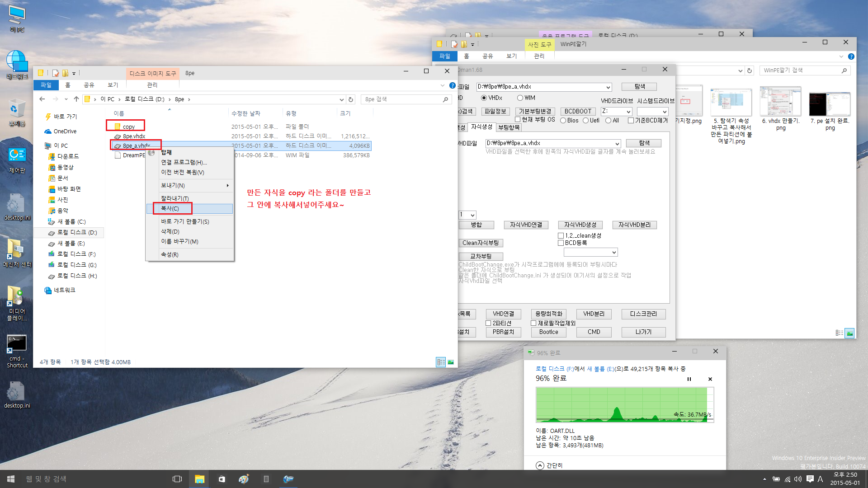Viewport: 868px width, 488px height.
Task: Open the 공유 tab in WinPE깔기 window
Action: pos(487,56)
